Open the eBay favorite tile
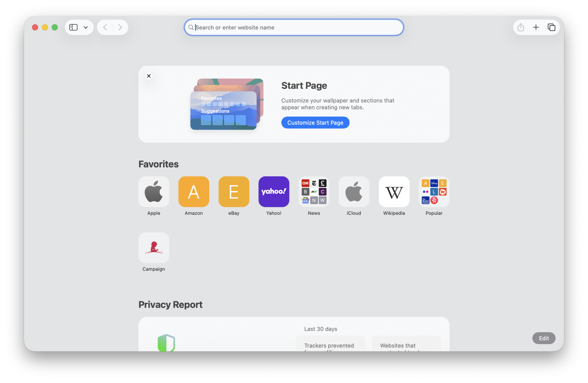 click(234, 192)
